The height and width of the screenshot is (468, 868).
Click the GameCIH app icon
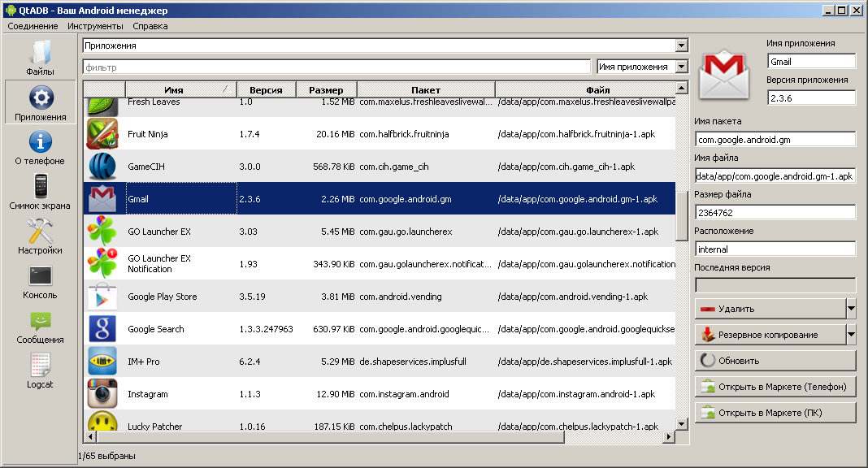102,167
